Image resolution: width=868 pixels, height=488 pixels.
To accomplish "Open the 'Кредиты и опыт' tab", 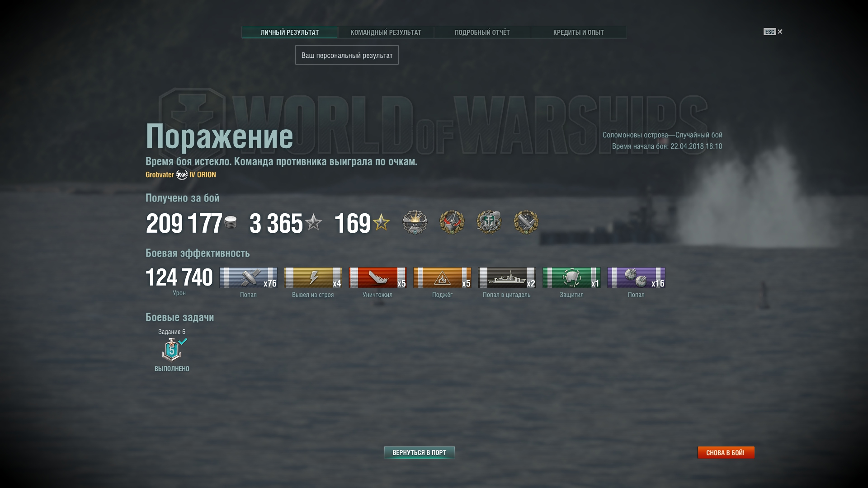I will [x=578, y=33].
